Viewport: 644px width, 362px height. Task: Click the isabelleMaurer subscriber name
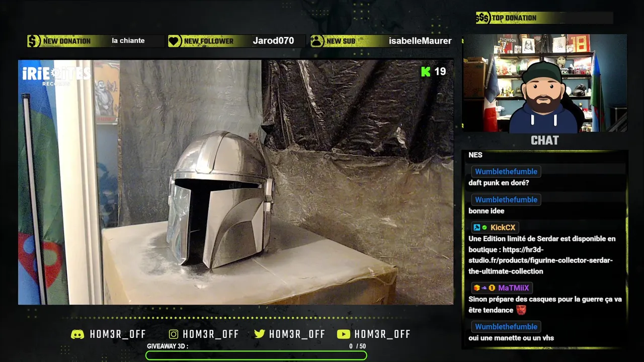pos(420,41)
